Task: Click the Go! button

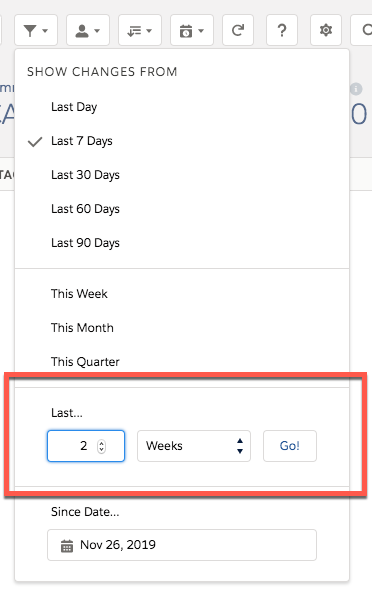Action: (290, 446)
